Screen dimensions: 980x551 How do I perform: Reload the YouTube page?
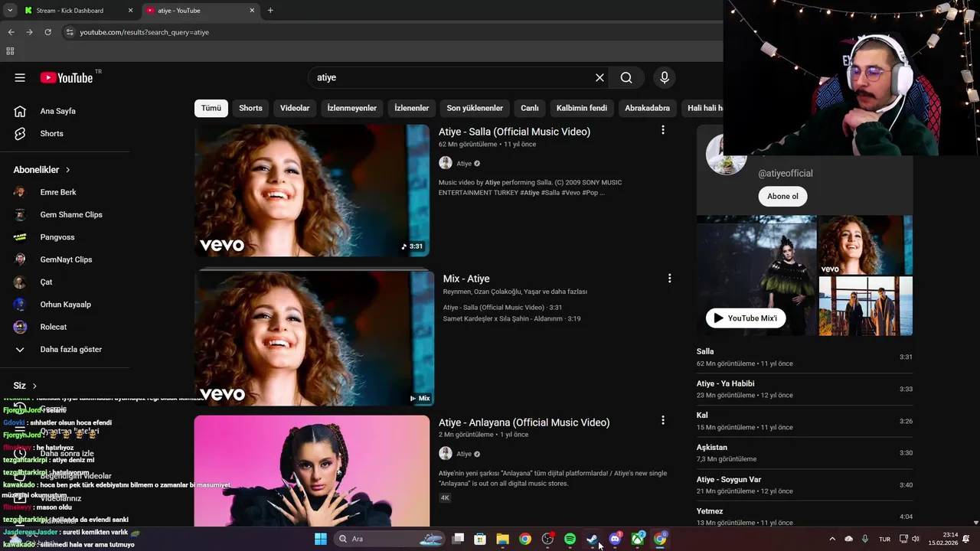[47, 32]
